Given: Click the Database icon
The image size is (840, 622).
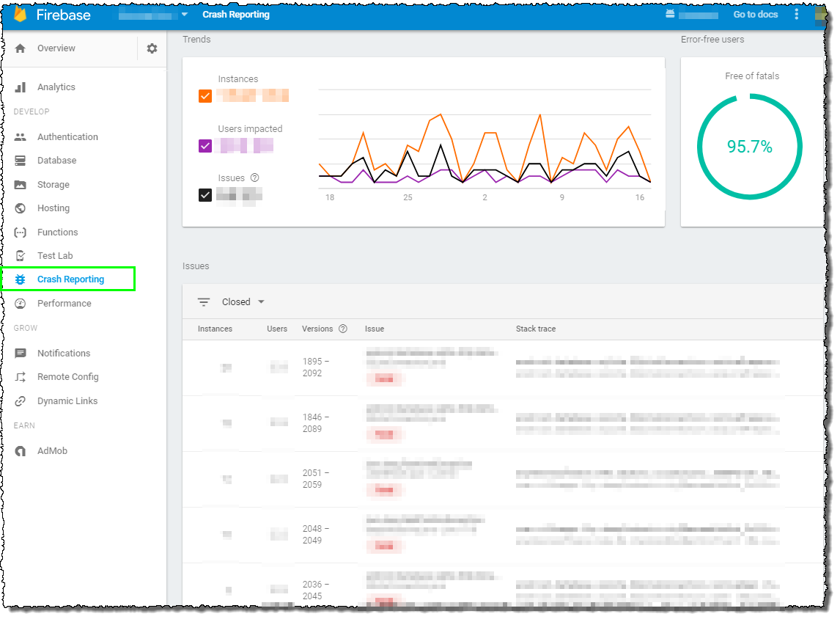Looking at the screenshot, I should (x=21, y=161).
